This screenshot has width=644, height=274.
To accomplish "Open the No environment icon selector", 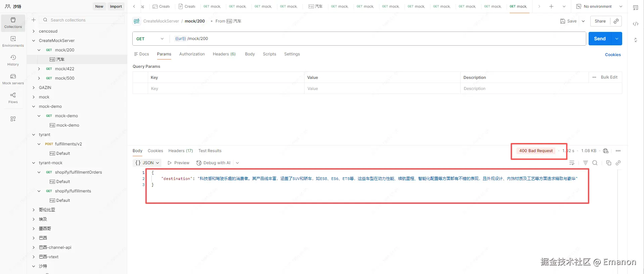I will click(x=579, y=6).
